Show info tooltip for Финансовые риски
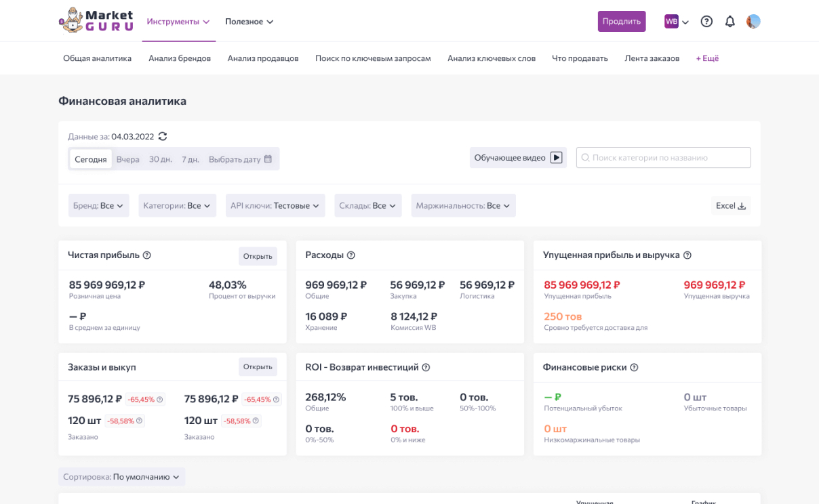The image size is (819, 504). pos(635,368)
